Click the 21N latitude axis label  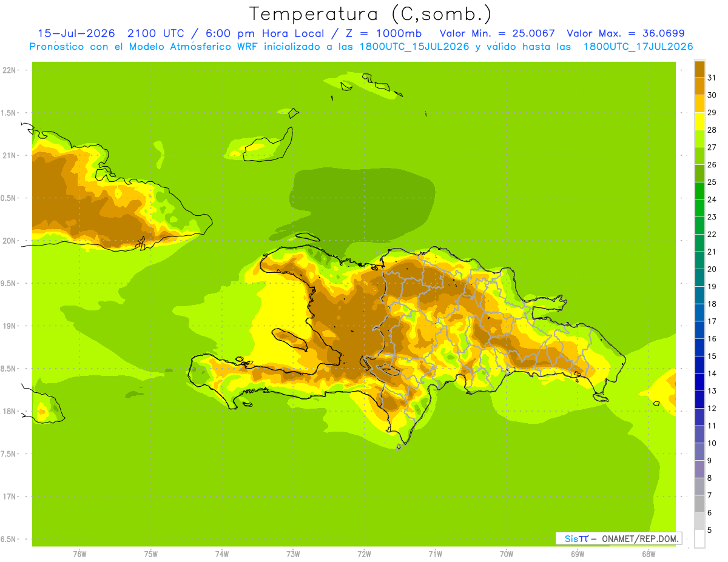(9, 156)
